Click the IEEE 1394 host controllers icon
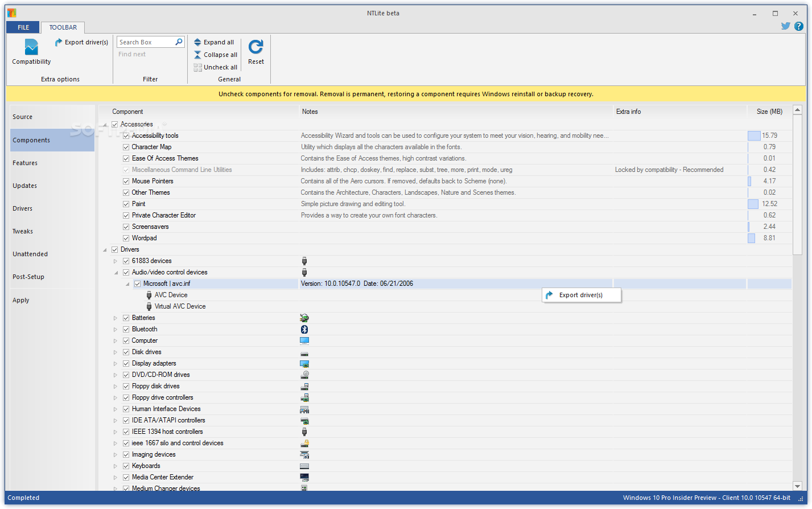Image resolution: width=812 pixels, height=509 pixels. 304,432
